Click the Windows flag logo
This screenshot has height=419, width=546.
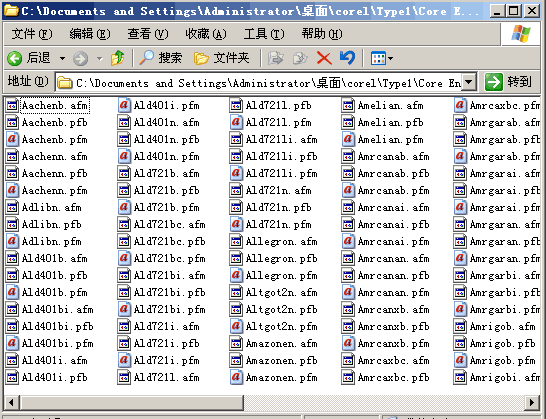(x=521, y=34)
